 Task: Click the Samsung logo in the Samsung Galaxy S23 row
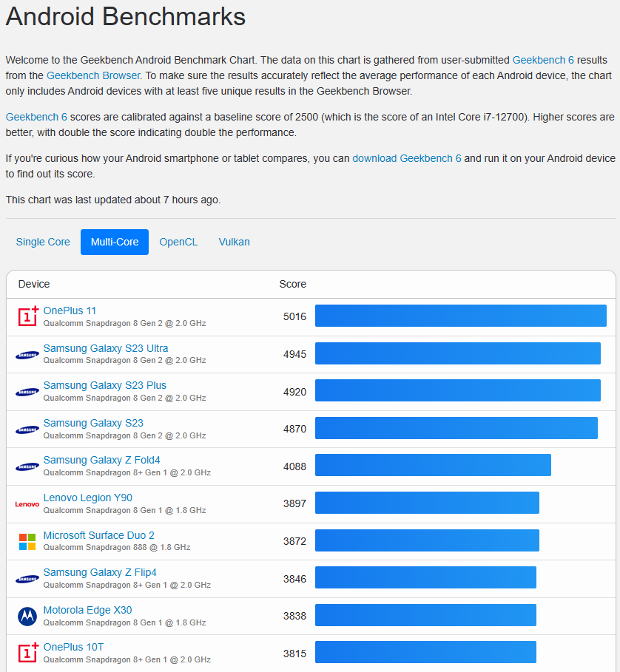[x=27, y=430]
